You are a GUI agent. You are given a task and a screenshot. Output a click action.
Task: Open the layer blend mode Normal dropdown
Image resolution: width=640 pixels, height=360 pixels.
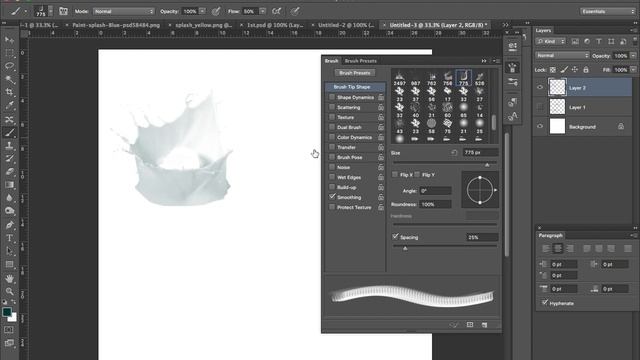tap(562, 56)
